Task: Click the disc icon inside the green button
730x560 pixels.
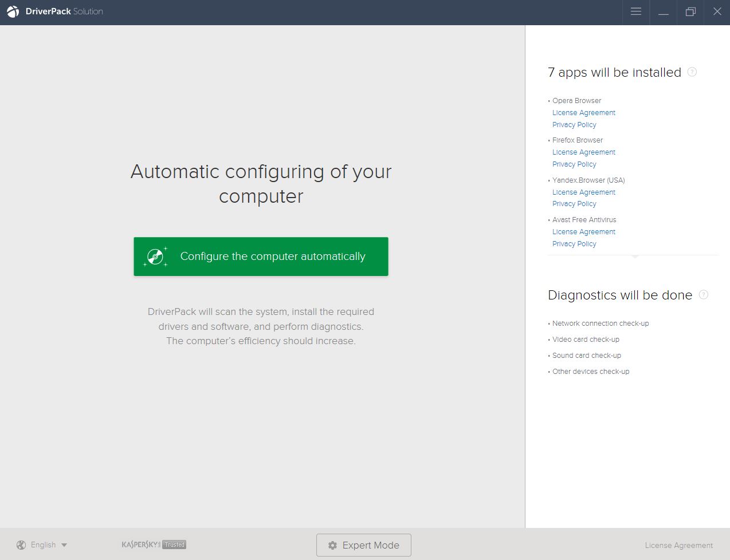Action: coord(155,257)
